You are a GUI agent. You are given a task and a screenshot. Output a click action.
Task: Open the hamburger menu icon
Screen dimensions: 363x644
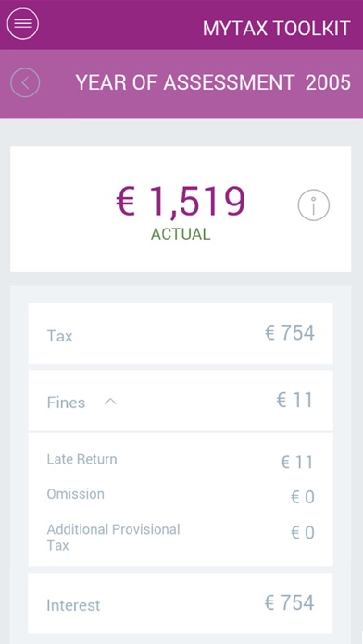(x=23, y=23)
